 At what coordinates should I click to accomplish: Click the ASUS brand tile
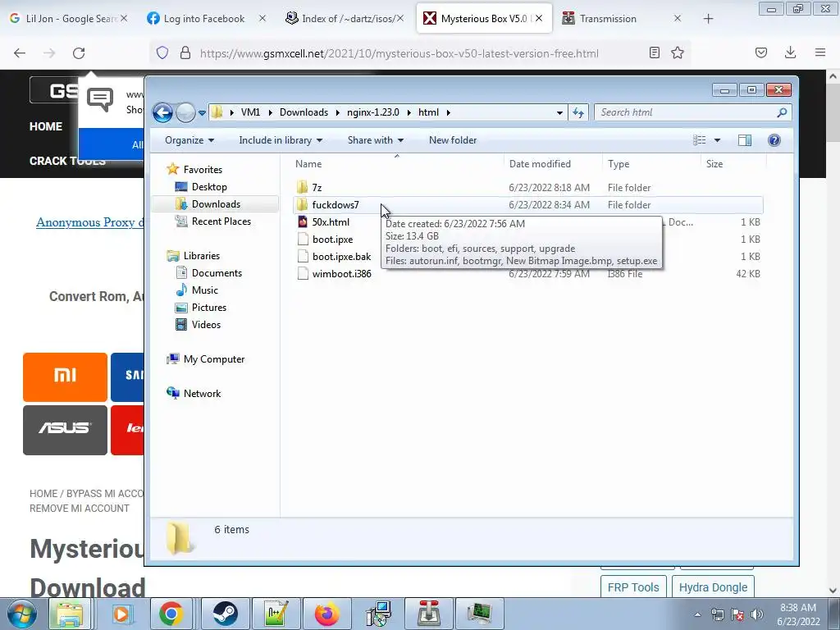click(65, 430)
